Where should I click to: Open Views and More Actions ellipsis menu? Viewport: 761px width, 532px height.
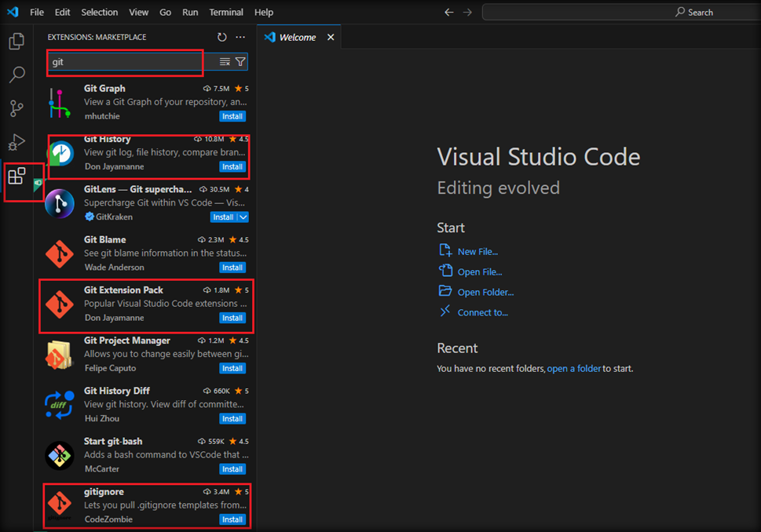pyautogui.click(x=240, y=37)
